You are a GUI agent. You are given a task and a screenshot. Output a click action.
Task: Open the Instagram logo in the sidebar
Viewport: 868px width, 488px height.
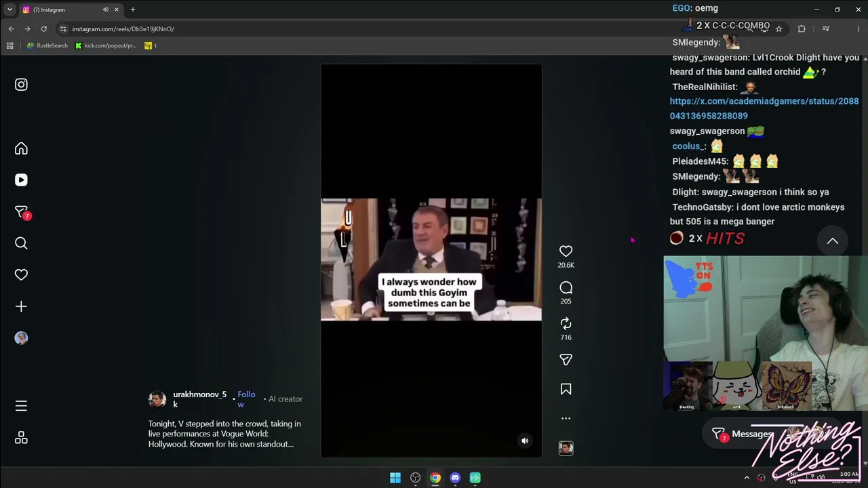click(x=21, y=85)
